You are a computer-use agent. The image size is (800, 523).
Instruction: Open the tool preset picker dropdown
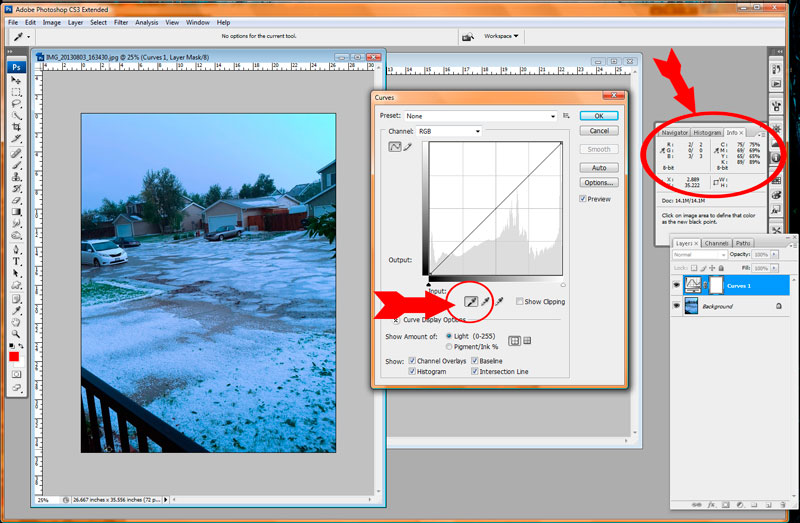tap(29, 37)
